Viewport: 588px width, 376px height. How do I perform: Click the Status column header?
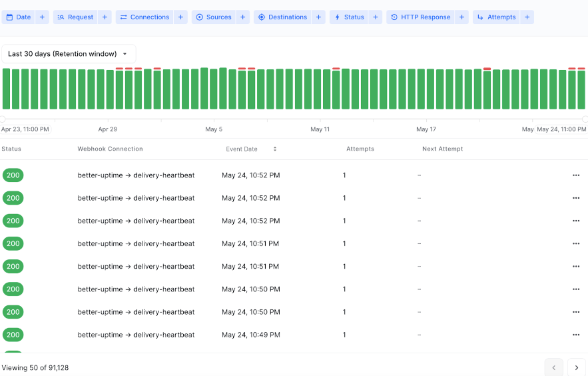tap(11, 149)
